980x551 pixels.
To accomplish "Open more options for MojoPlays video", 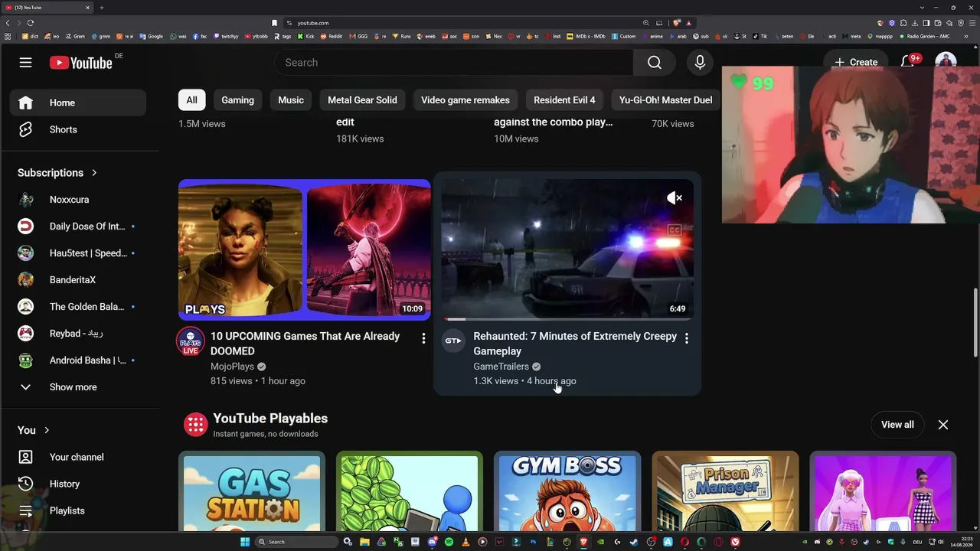I will point(423,338).
